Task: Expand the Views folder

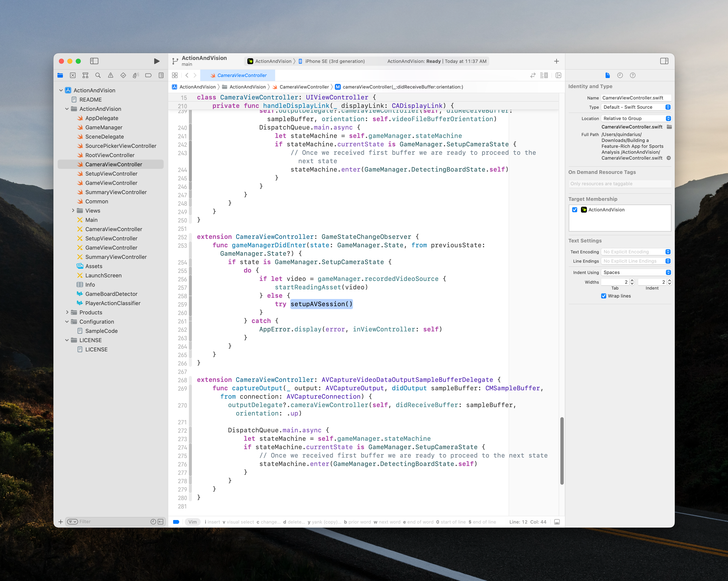Action: pyautogui.click(x=73, y=211)
